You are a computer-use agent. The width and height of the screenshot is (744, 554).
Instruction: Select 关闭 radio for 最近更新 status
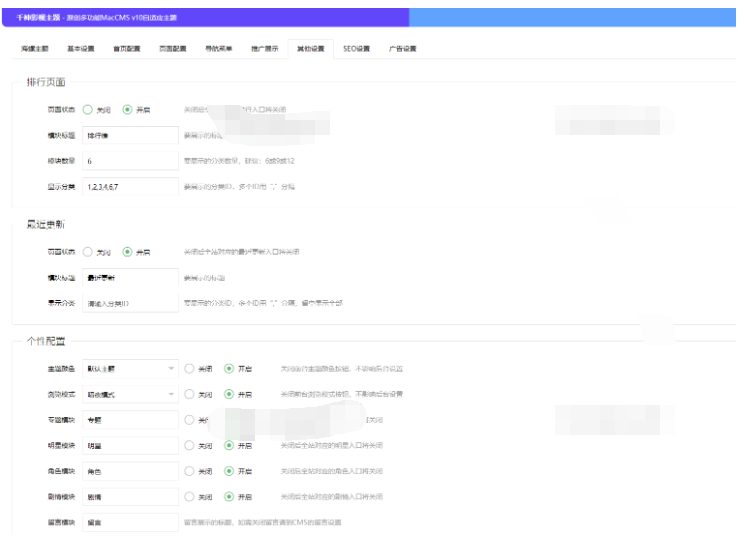click(x=88, y=251)
